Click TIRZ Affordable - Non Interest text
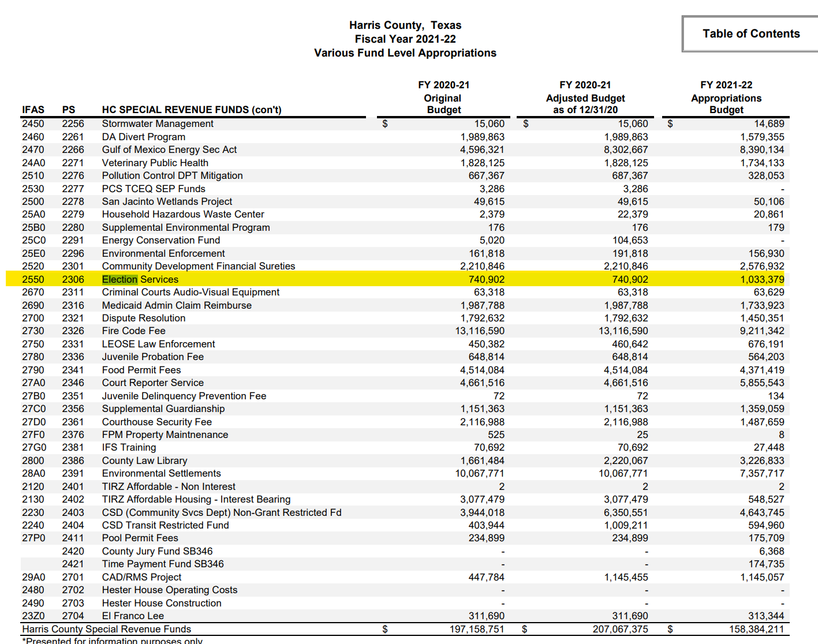Image resolution: width=818 pixels, height=644 pixels. (x=169, y=486)
